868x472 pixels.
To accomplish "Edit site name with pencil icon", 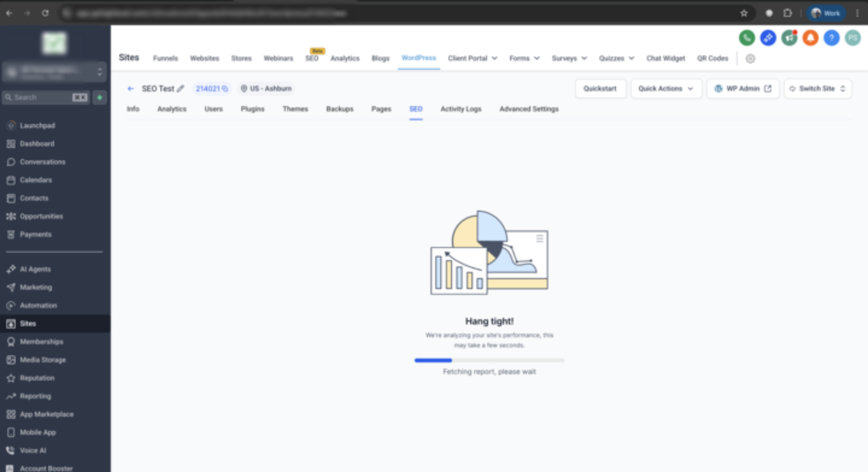I will [180, 89].
